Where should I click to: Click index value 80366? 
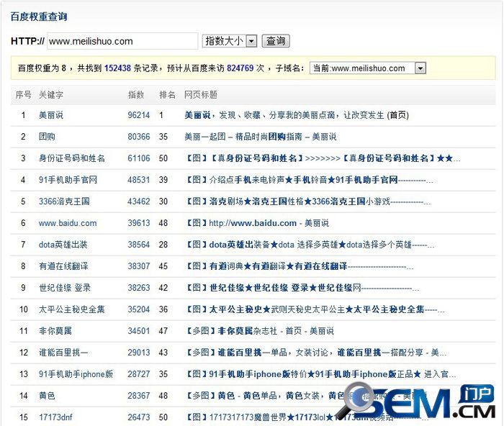[139, 137]
